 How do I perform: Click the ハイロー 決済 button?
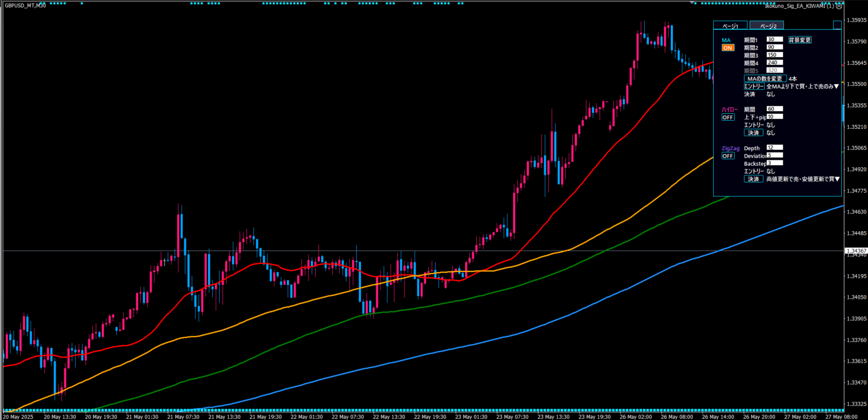754,132
